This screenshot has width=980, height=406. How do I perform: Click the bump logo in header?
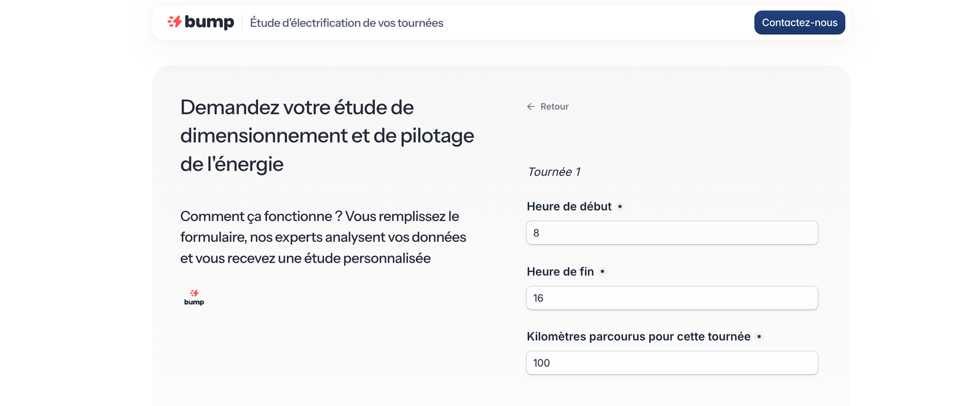point(201,22)
